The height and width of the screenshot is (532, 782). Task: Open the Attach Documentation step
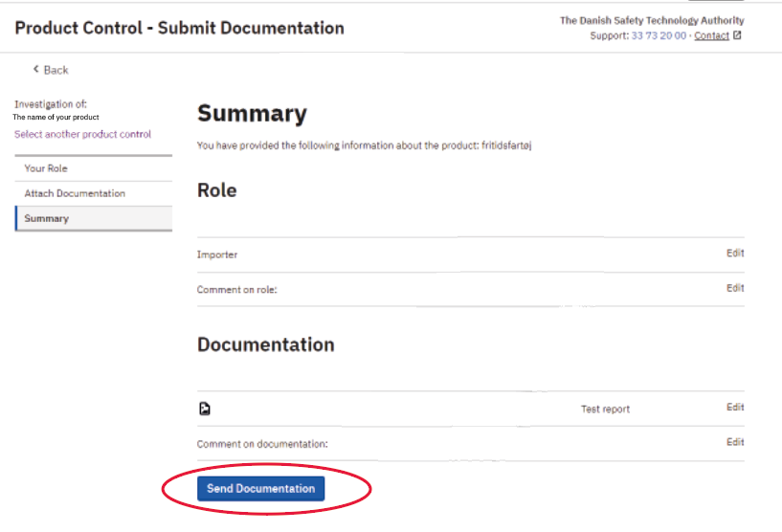(94, 193)
